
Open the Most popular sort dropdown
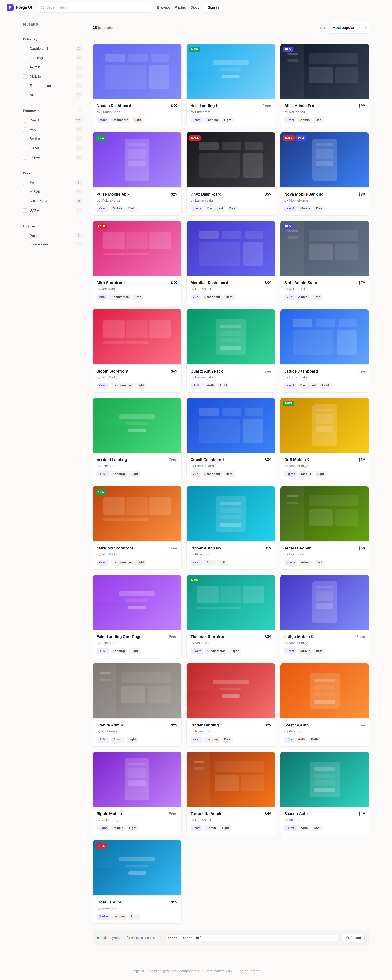click(x=349, y=28)
